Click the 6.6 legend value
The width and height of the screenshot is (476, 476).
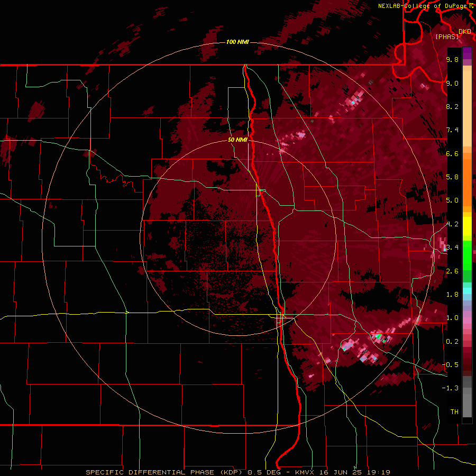(452, 153)
